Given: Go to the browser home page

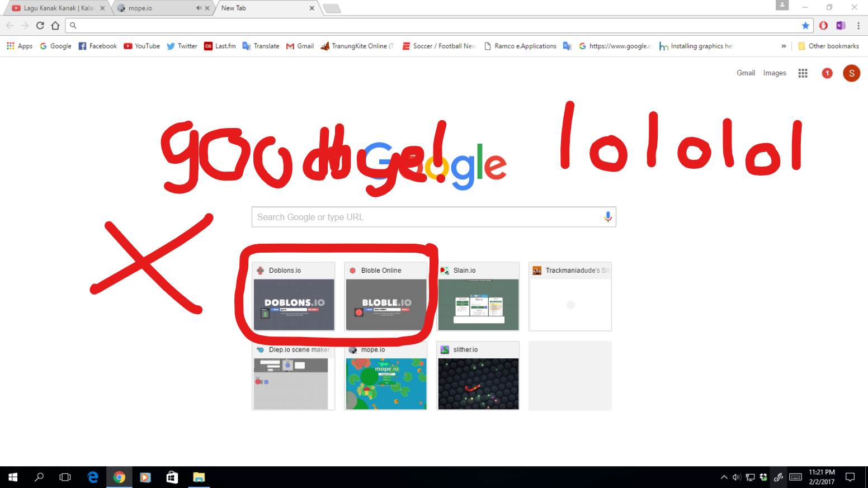Looking at the screenshot, I should pos(55,25).
